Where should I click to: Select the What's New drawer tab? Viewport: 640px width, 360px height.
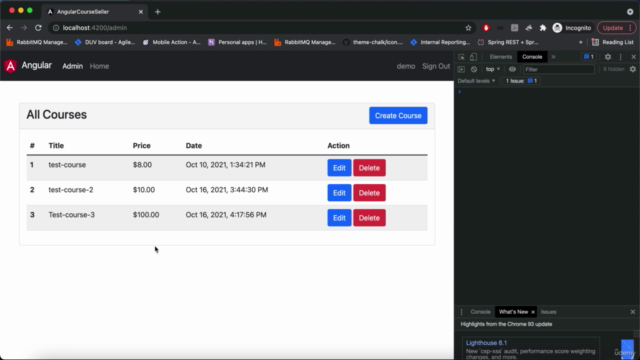click(x=513, y=312)
